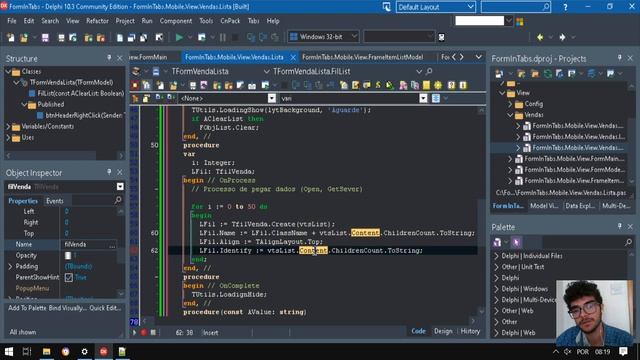Open the Model View tab
The width and height of the screenshot is (640, 360).
click(544, 206)
